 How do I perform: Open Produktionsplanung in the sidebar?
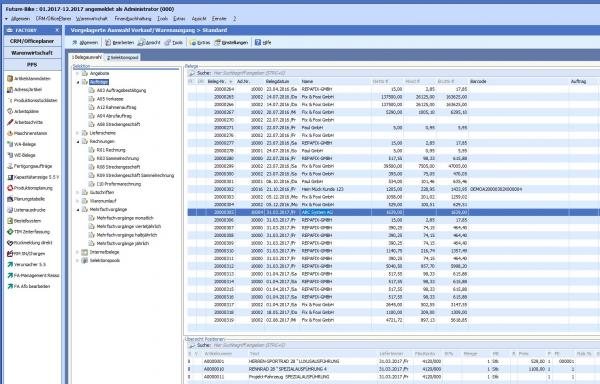pos(30,188)
